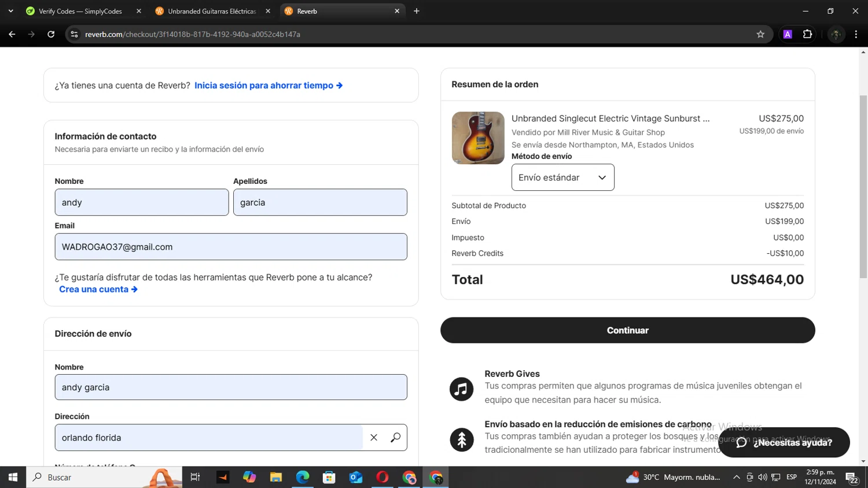This screenshot has width=868, height=488.
Task: Click the Reverb Gives music note icon
Action: (462, 389)
